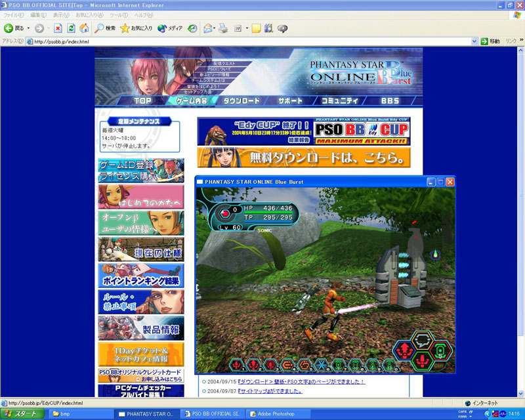Image resolution: width=525 pixels, height=420 pixels.
Task: Click the History clock icon
Action: tap(192, 28)
